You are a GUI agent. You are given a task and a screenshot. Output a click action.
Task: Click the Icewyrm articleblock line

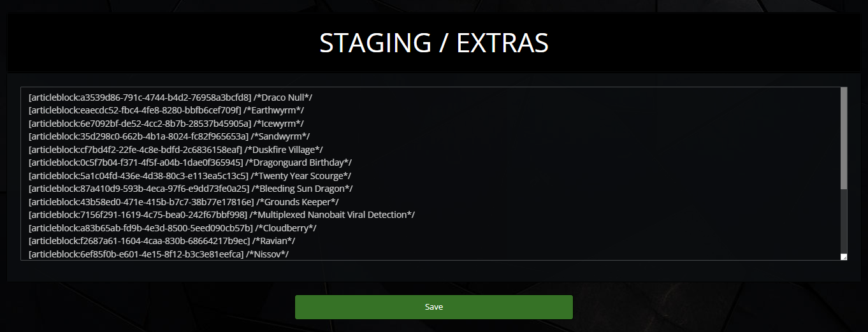pos(166,124)
